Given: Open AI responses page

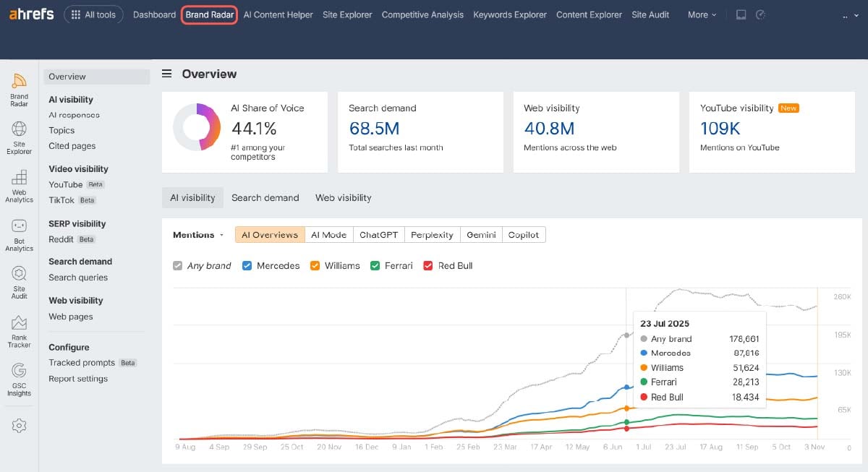Looking at the screenshot, I should [x=74, y=115].
